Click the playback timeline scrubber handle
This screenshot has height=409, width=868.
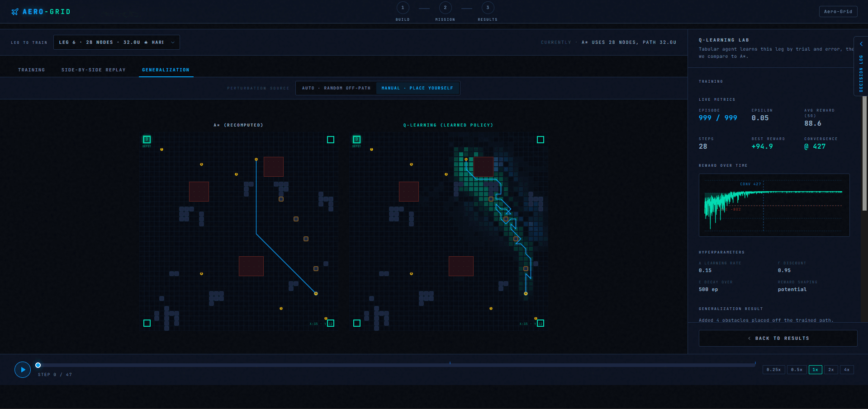coord(38,365)
